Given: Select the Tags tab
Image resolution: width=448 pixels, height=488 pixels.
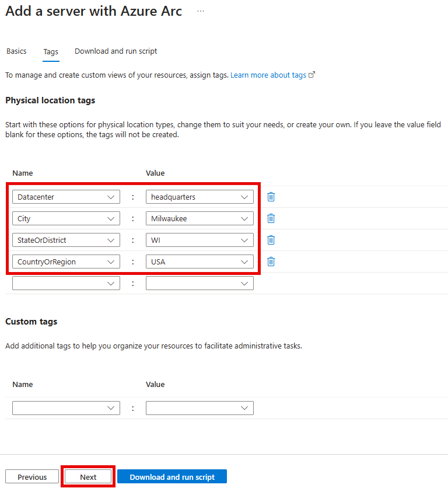Looking at the screenshot, I should [51, 51].
